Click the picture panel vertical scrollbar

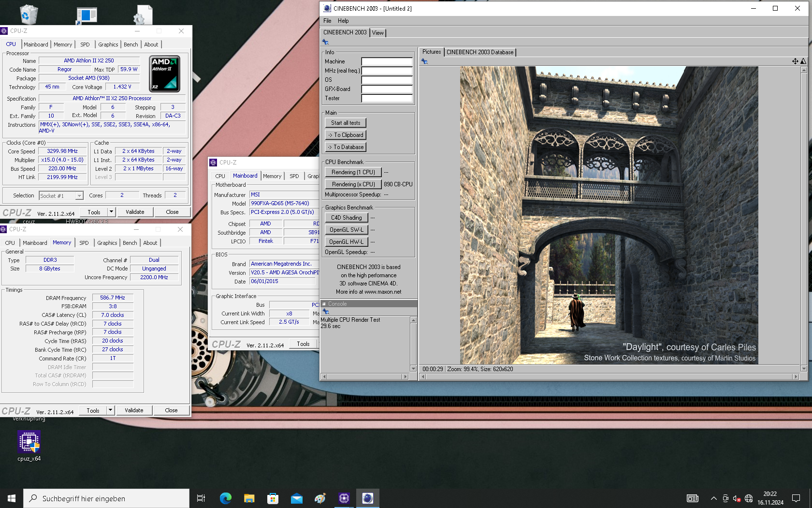pyautogui.click(x=804, y=219)
